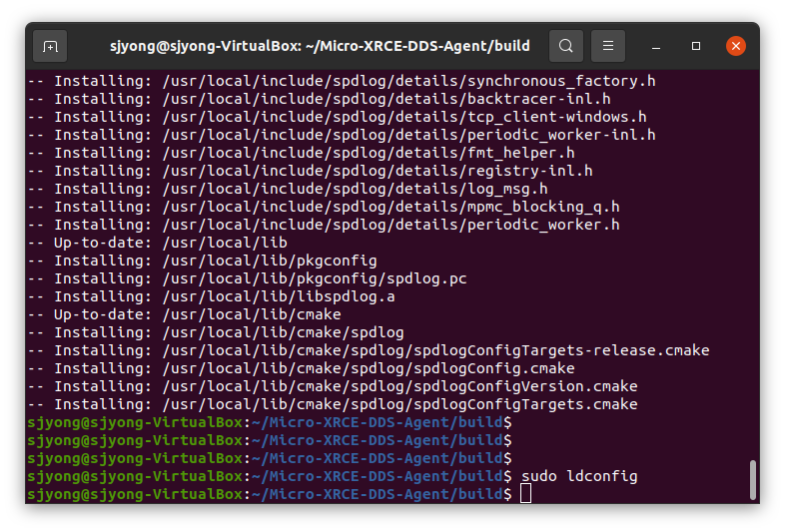Viewport: 785px width, 532px height.
Task: Open the hamburger menu
Action: click(608, 46)
